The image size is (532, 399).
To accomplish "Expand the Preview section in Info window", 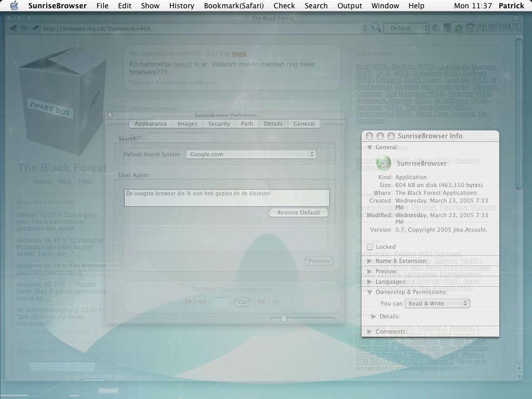I will 369,271.
